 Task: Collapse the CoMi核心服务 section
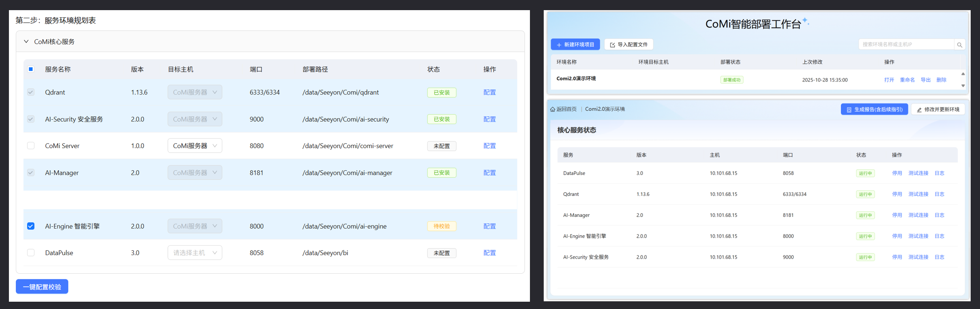pos(26,42)
